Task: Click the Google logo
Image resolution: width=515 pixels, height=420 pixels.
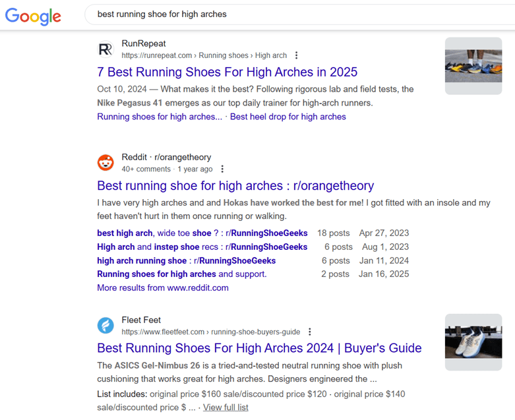Action: point(33,15)
